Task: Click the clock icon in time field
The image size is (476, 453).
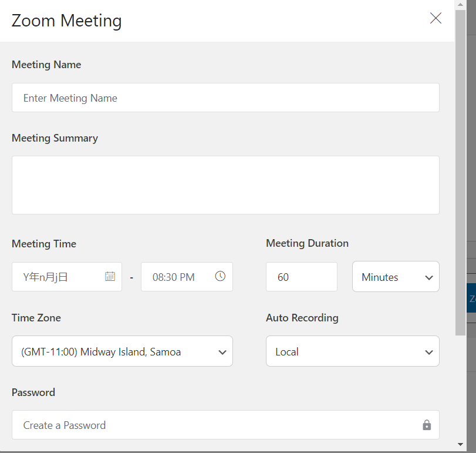Action: click(x=220, y=276)
